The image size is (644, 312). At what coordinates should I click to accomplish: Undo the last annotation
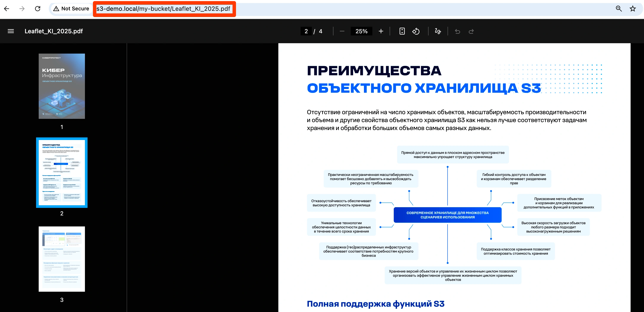tap(457, 31)
